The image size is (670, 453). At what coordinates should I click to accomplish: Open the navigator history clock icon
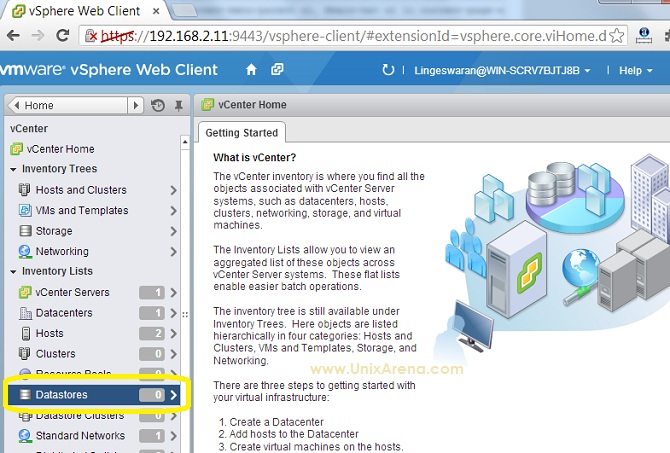[x=158, y=105]
